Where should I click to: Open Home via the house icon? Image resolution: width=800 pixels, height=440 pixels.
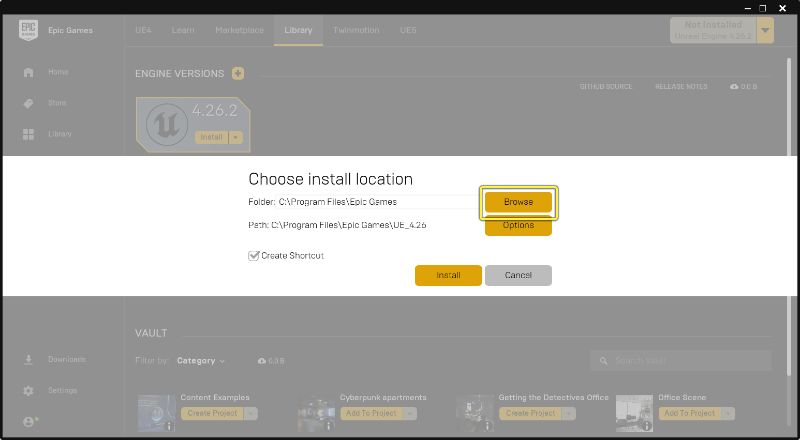coord(29,72)
